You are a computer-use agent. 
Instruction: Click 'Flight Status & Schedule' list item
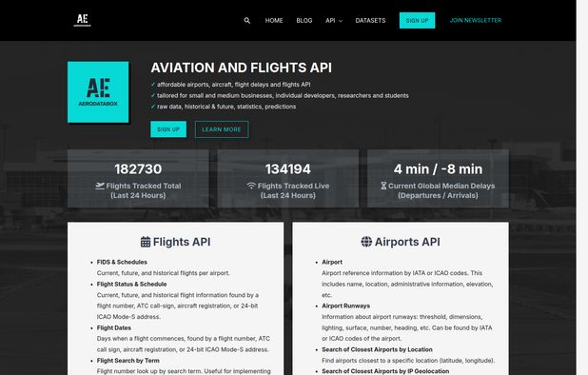[131, 285]
